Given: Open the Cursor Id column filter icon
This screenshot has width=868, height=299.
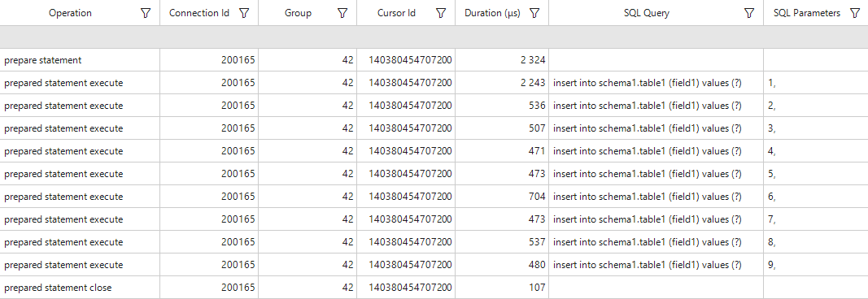Looking at the screenshot, I should click(x=441, y=13).
